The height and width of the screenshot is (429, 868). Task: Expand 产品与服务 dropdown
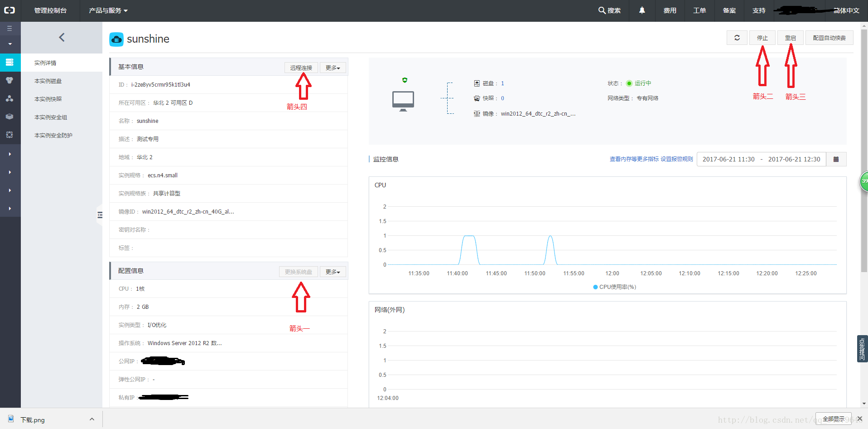(x=108, y=10)
